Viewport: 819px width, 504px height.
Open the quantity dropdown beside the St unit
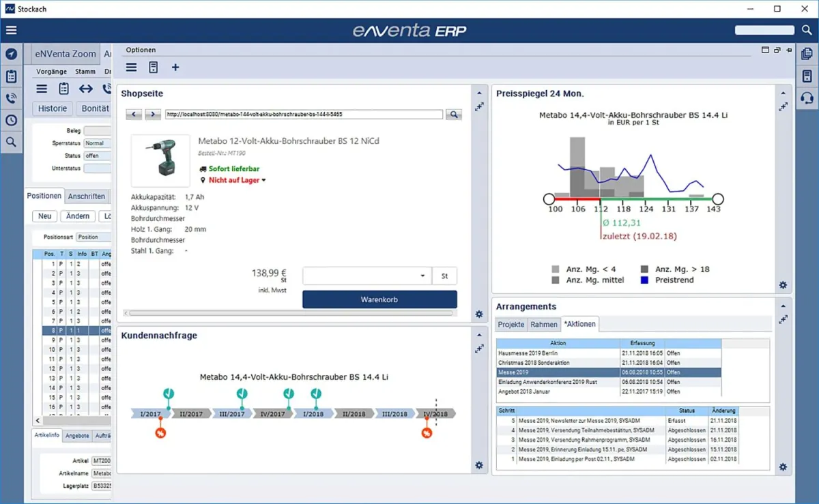click(x=423, y=276)
